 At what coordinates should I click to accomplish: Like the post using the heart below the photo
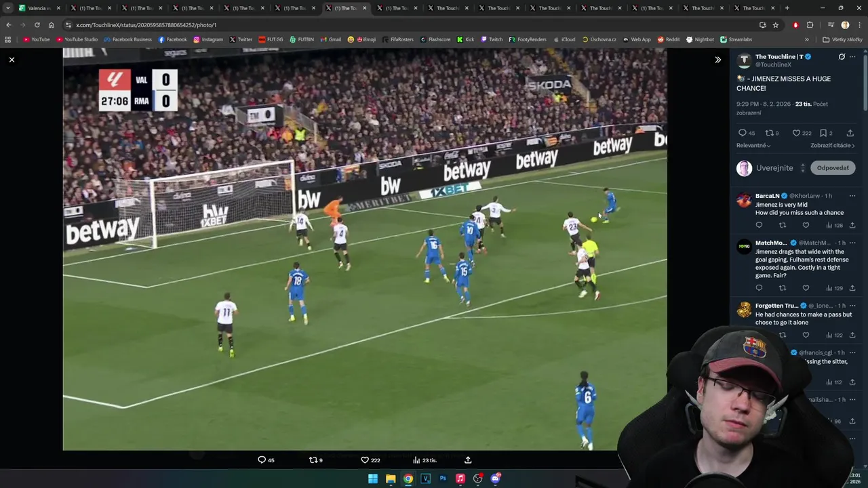click(x=365, y=460)
